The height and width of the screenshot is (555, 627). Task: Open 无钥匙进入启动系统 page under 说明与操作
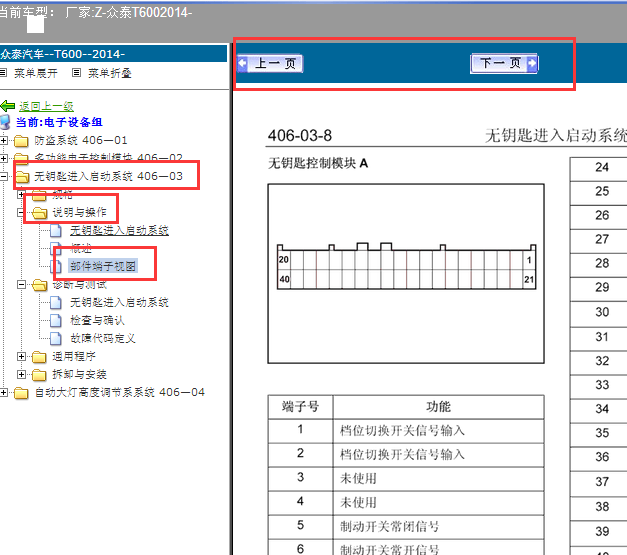(x=120, y=230)
